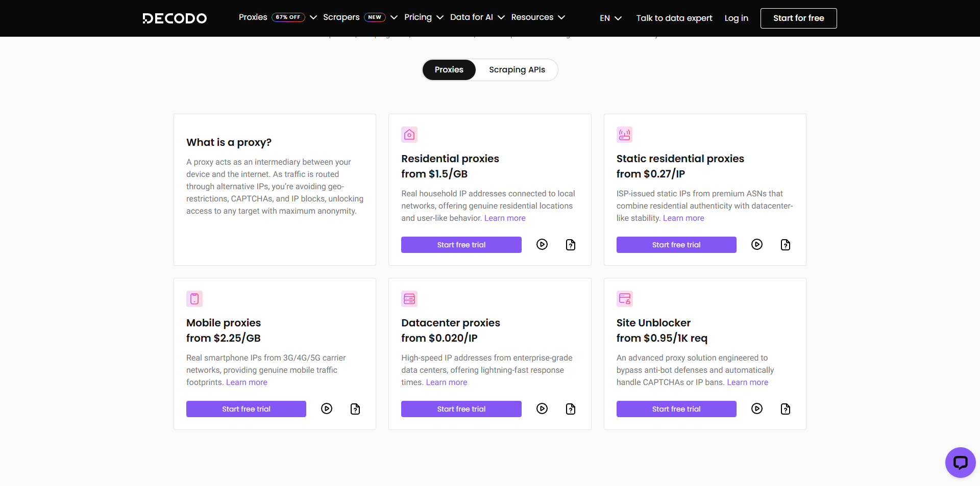Click the Datacenter proxies server icon
Screen dimensions: 980x486
point(409,299)
